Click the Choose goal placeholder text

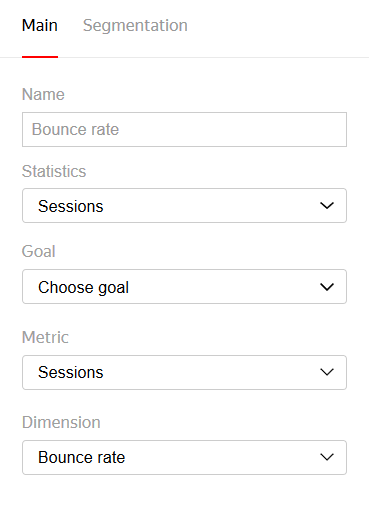click(x=83, y=287)
